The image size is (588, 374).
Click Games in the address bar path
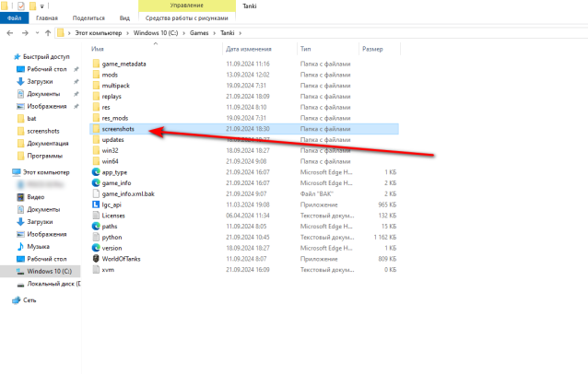200,33
